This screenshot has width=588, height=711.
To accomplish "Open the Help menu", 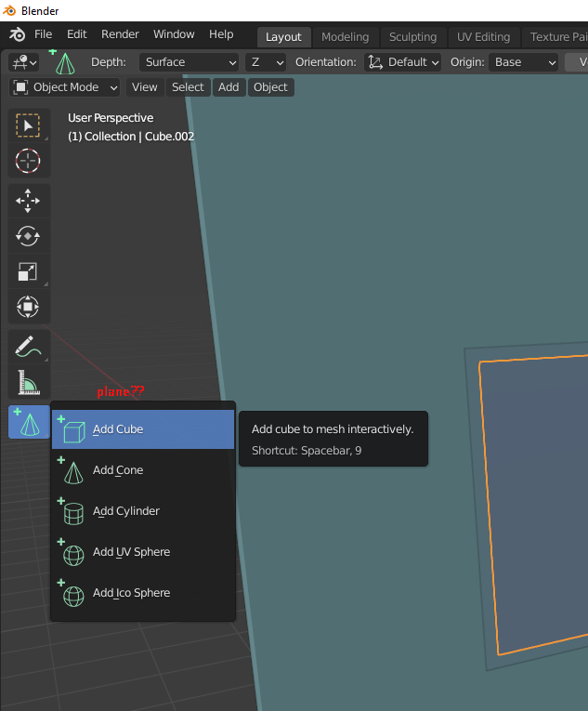I will [x=221, y=34].
